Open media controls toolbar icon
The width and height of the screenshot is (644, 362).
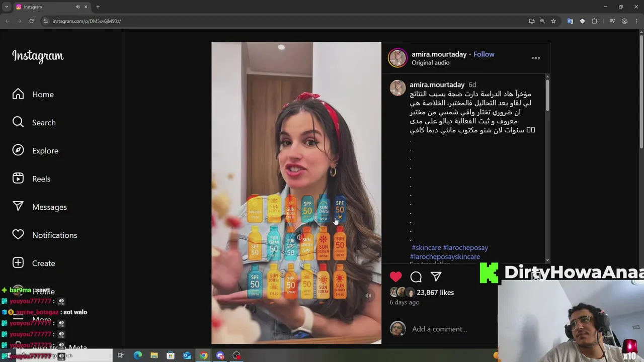(x=612, y=21)
